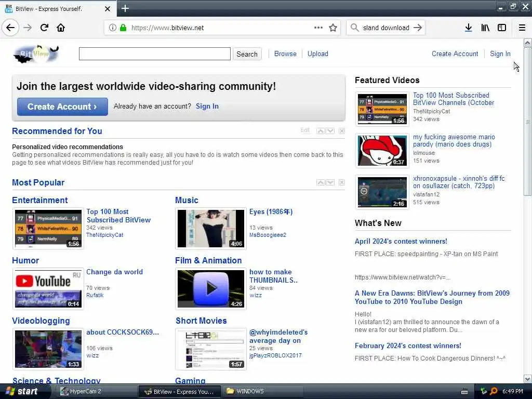Viewport: 532px width, 399px height.
Task: Open the Browse page link
Action: [x=285, y=54]
